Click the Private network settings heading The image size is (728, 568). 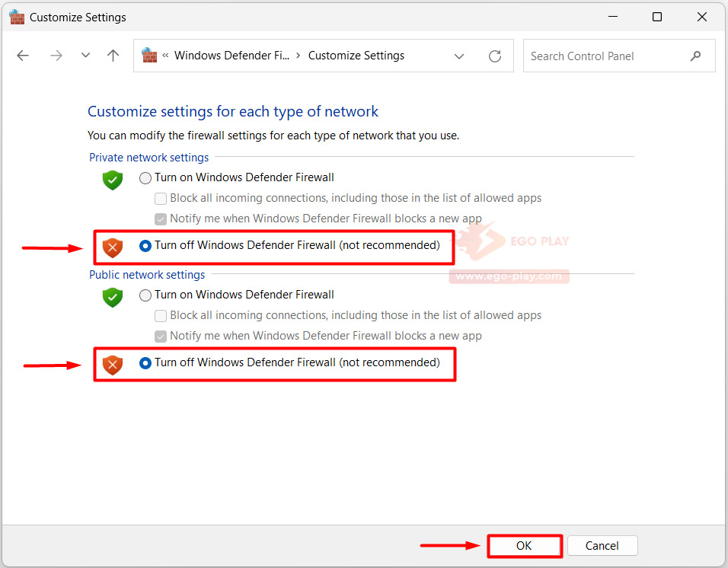(149, 158)
